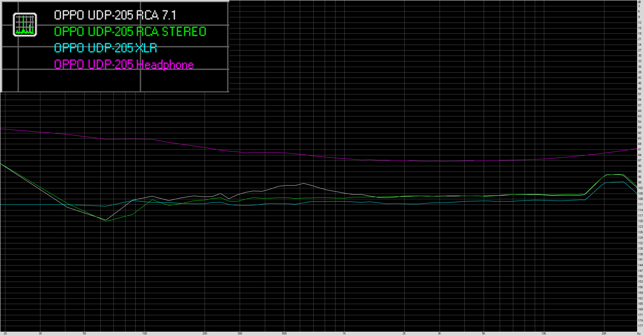Screen dimensions: 644x336
Task: Click the 2K frequency axis label
Action: click(404, 333)
